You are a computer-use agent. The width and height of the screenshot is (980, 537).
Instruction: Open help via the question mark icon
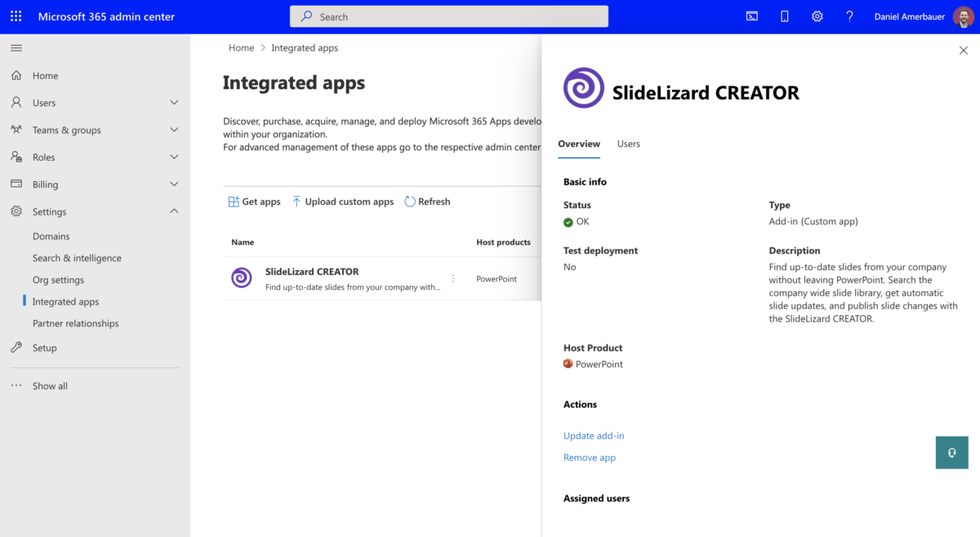pos(849,16)
